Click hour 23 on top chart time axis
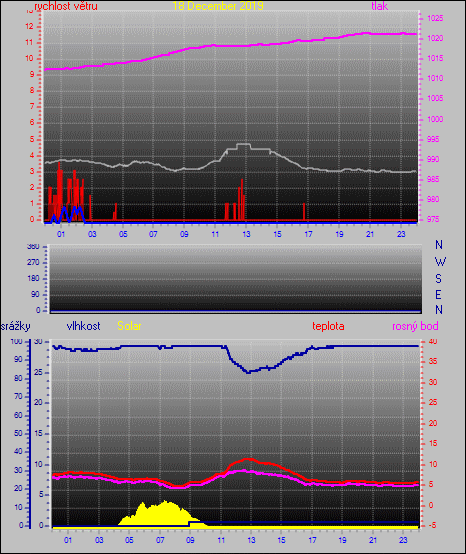 (401, 234)
